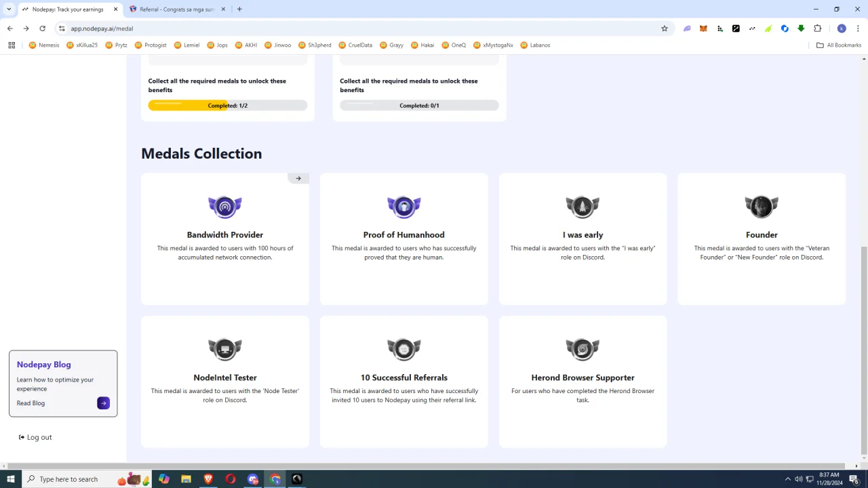Show hidden system tray icons
The width and height of the screenshot is (868, 488).
click(x=787, y=479)
